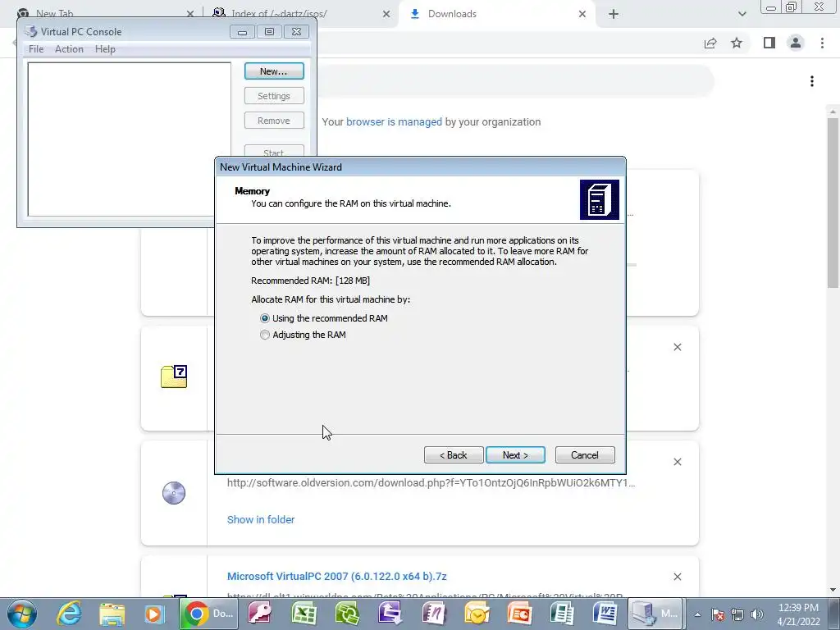This screenshot has height=630, width=840.
Task: Launch Microsoft Access from taskbar
Action: click(260, 614)
